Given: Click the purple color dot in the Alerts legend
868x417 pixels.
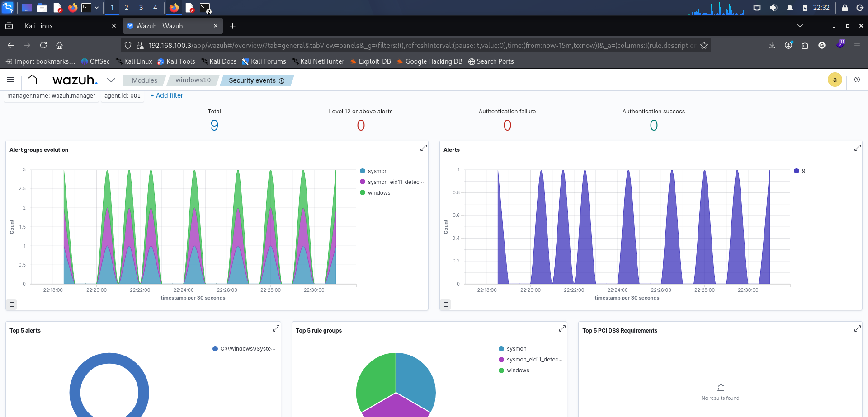Looking at the screenshot, I should click(797, 171).
